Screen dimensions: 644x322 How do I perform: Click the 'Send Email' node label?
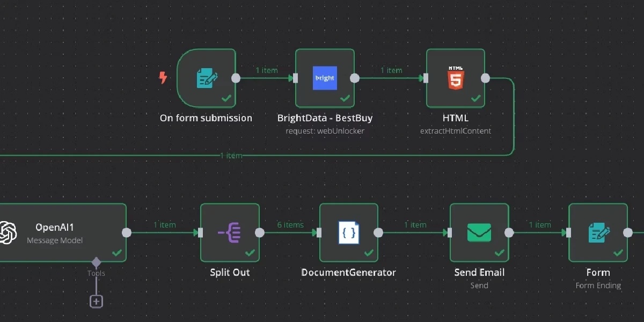(479, 273)
